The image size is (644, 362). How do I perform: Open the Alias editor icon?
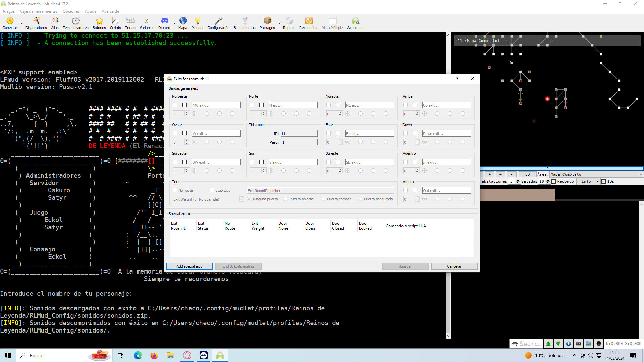55,23
